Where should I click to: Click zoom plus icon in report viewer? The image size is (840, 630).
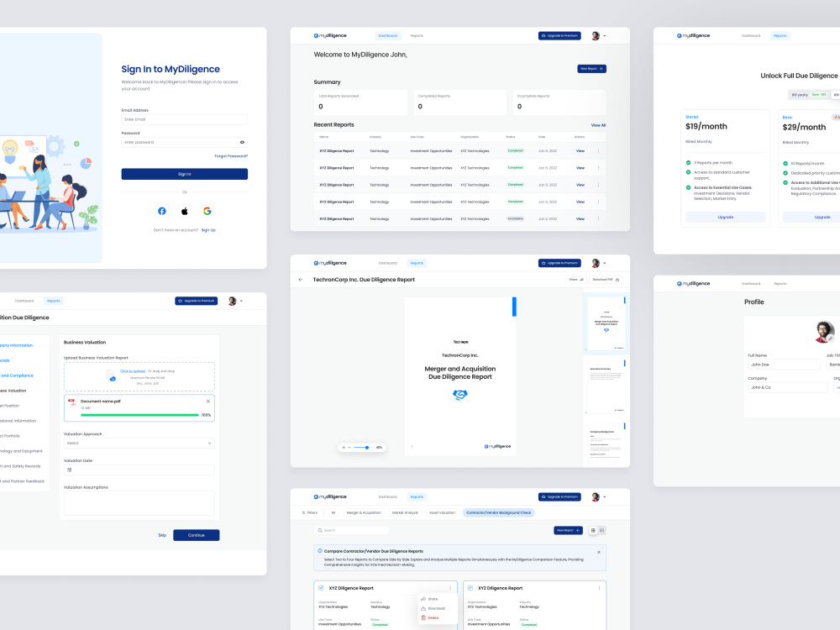pos(344,448)
